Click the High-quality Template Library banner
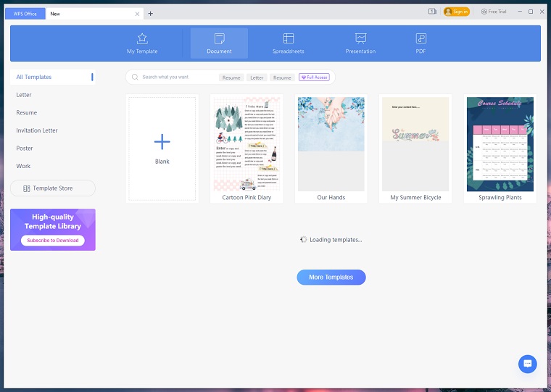551x392 pixels. pyautogui.click(x=53, y=230)
